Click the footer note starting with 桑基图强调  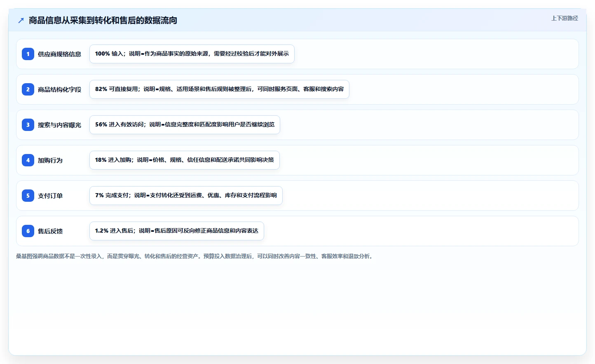(x=195, y=256)
